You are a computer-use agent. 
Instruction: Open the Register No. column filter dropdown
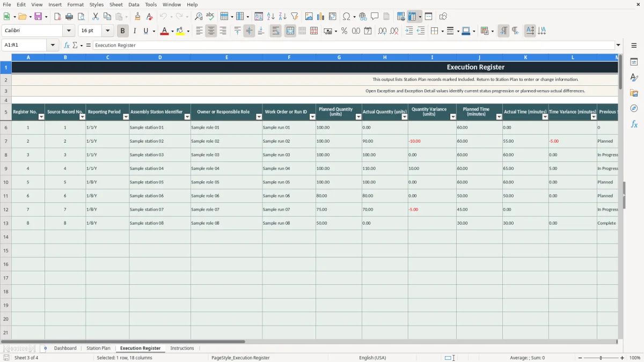[41, 117]
